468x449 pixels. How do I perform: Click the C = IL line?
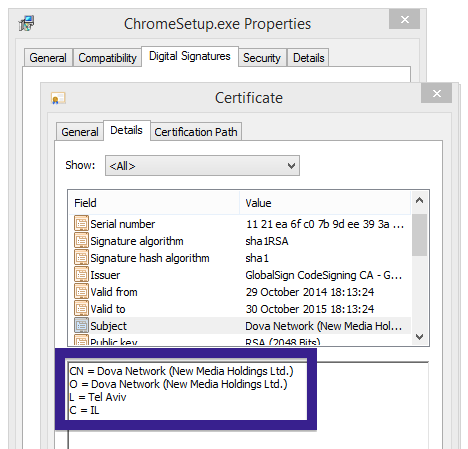tap(84, 410)
